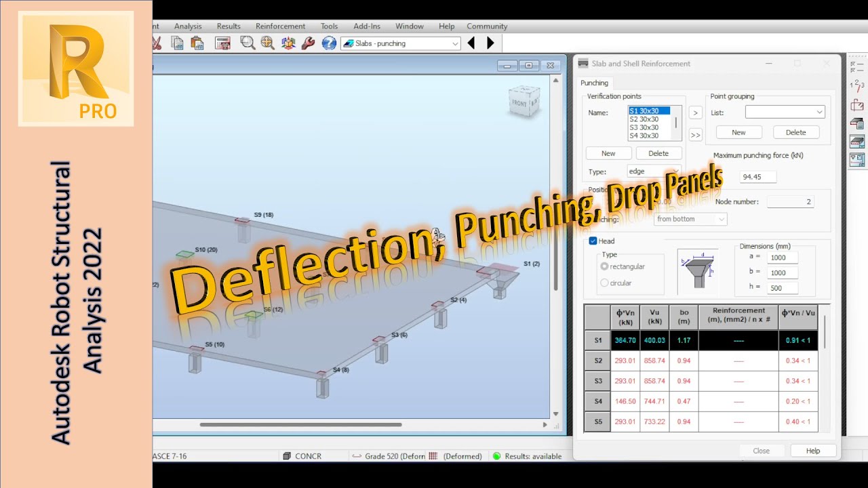Click the 1-2-3 numbering icon on right toolbar
This screenshot has height=488, width=868.
click(x=857, y=85)
